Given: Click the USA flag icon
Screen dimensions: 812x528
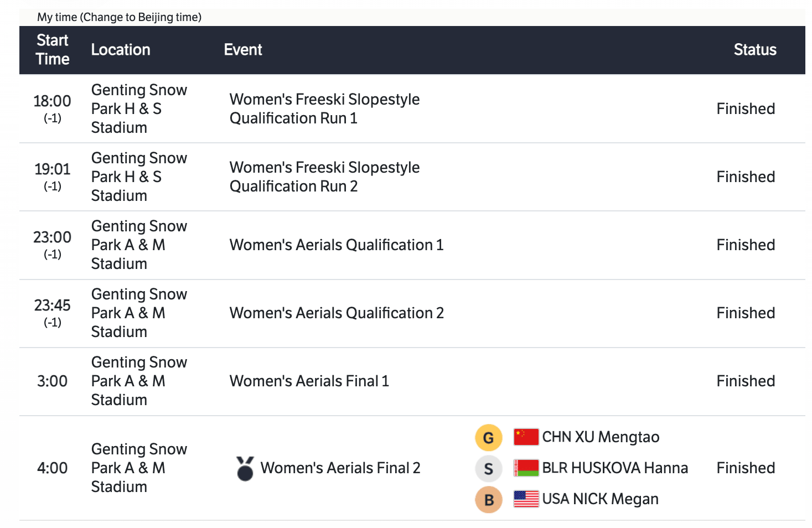Looking at the screenshot, I should click(526, 499).
